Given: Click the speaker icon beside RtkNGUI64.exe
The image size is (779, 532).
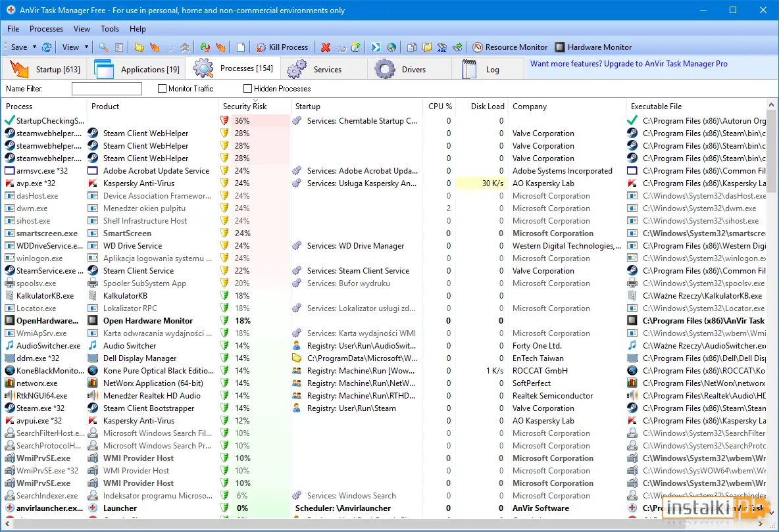Looking at the screenshot, I should pyautogui.click(x=9, y=396).
